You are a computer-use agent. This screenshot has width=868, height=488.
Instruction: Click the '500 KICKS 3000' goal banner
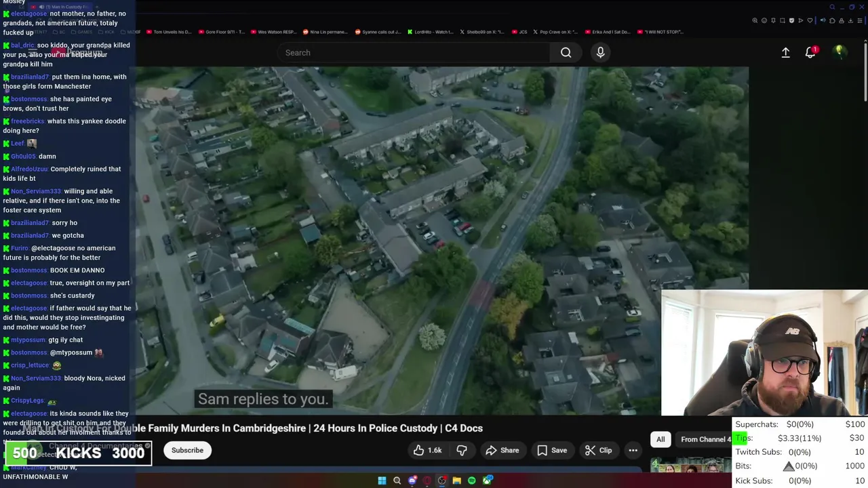79,453
